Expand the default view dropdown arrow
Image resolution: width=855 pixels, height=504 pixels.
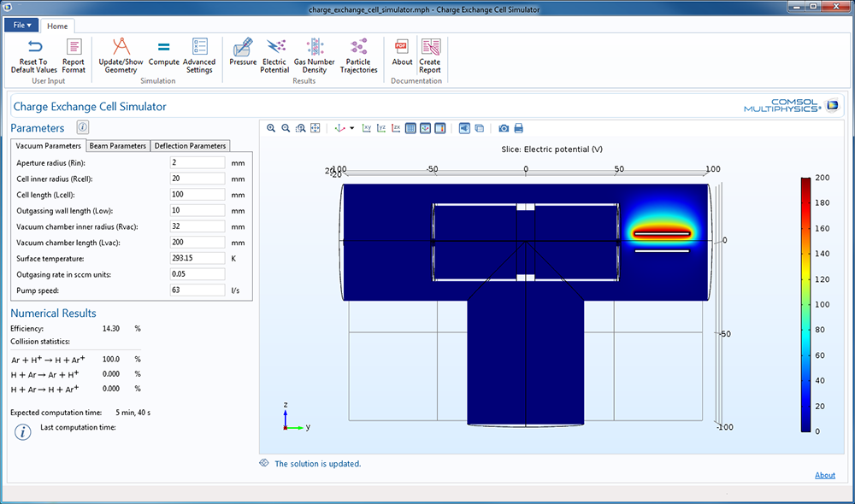(351, 128)
